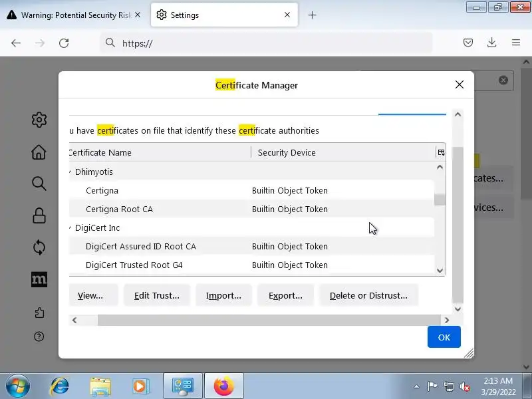Click the muted volume tray icon

pos(464,386)
